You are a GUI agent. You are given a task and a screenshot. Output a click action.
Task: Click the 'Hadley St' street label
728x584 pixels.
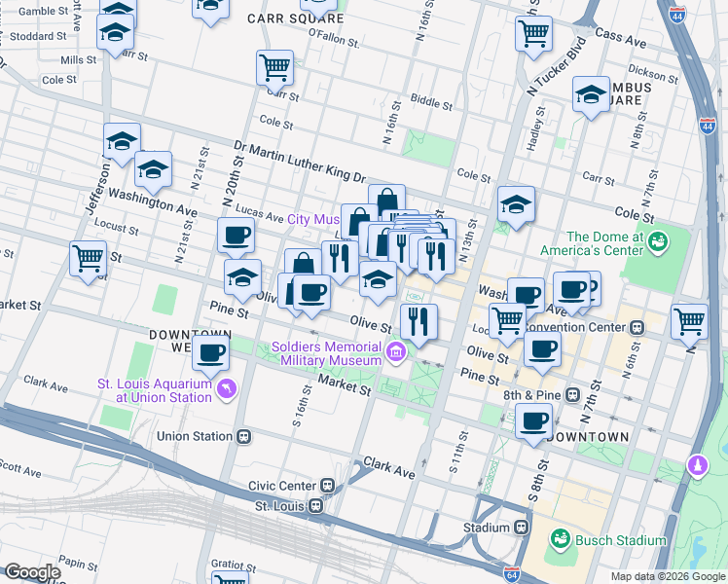[536, 129]
